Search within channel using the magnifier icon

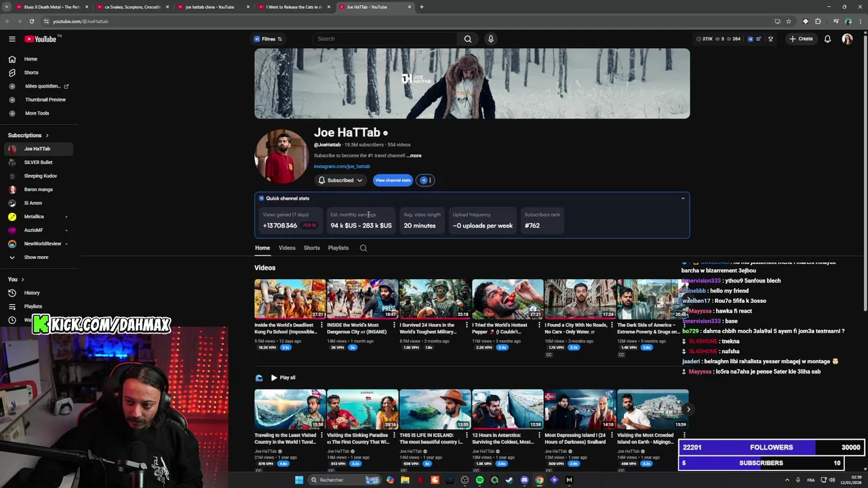coord(363,248)
